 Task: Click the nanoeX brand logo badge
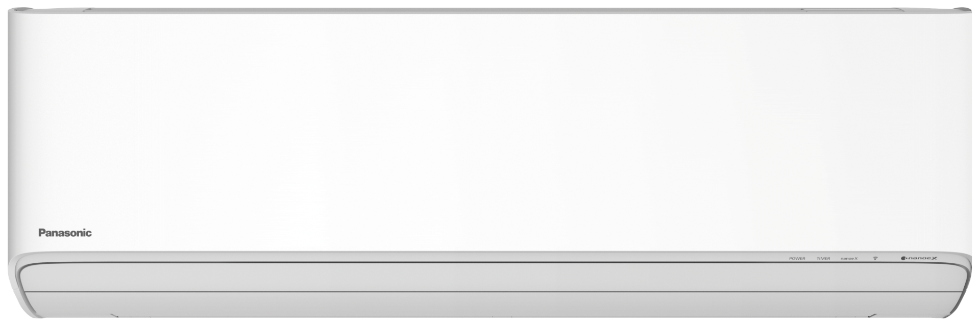point(919,258)
